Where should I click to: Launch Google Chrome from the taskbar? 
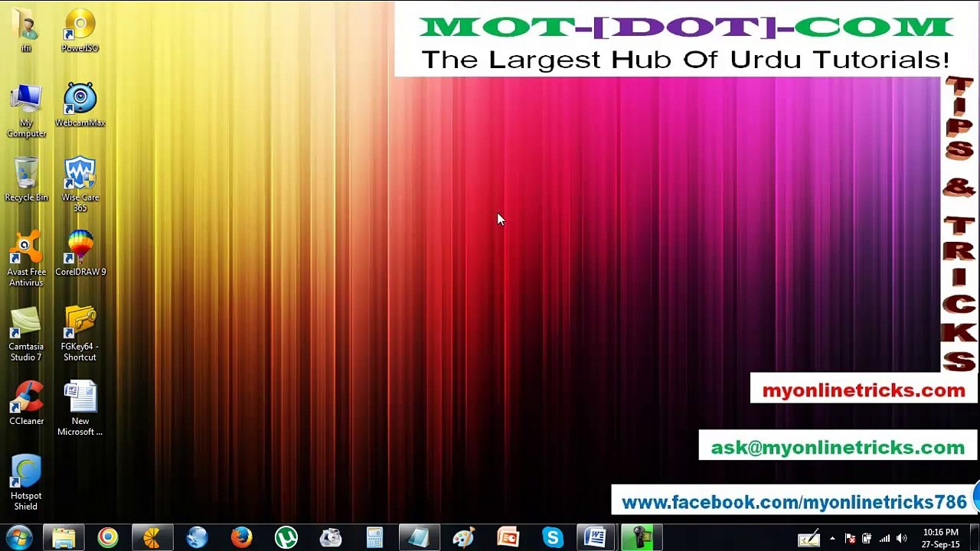click(x=108, y=538)
